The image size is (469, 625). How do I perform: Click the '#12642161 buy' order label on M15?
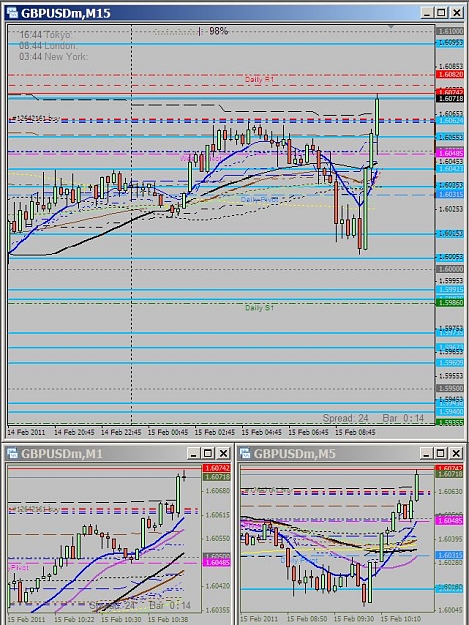pos(35,118)
